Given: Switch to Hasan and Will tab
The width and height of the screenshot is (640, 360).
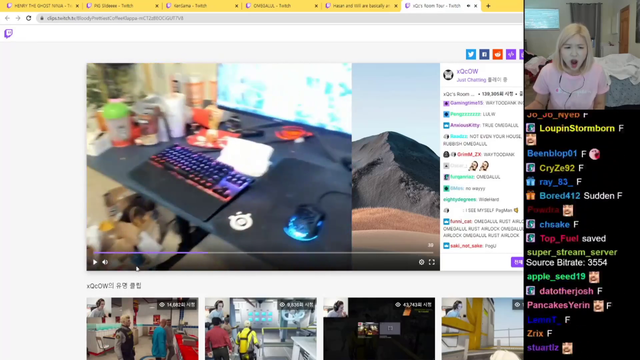Looking at the screenshot, I should [361, 6].
